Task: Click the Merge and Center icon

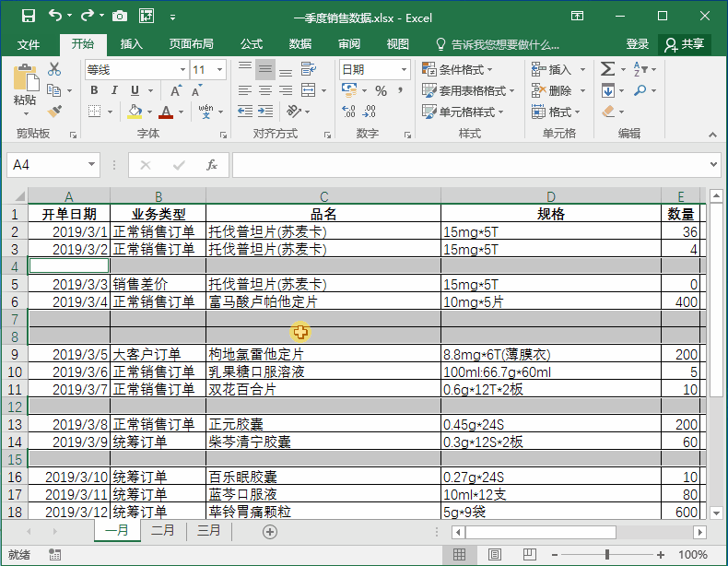Action: (309, 90)
